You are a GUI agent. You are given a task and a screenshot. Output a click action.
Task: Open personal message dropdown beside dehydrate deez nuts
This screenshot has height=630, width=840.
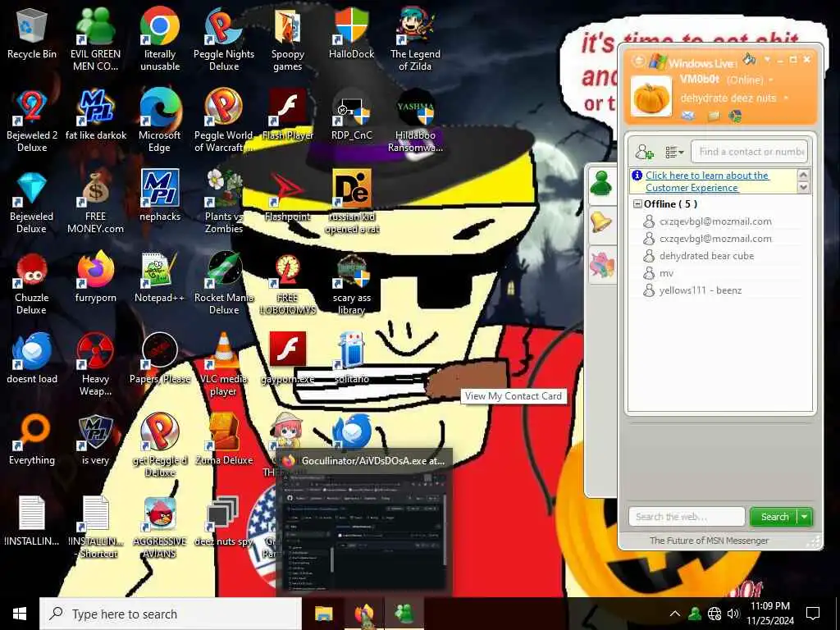786,98
